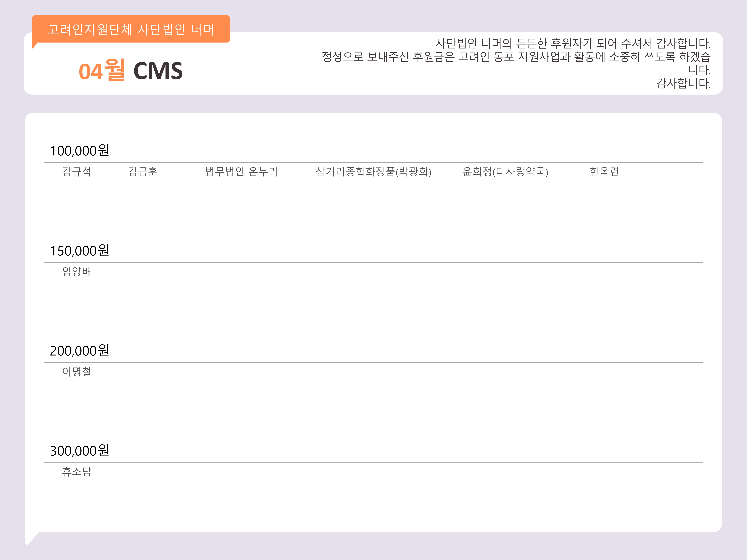Click donor name 임양배

[77, 272]
